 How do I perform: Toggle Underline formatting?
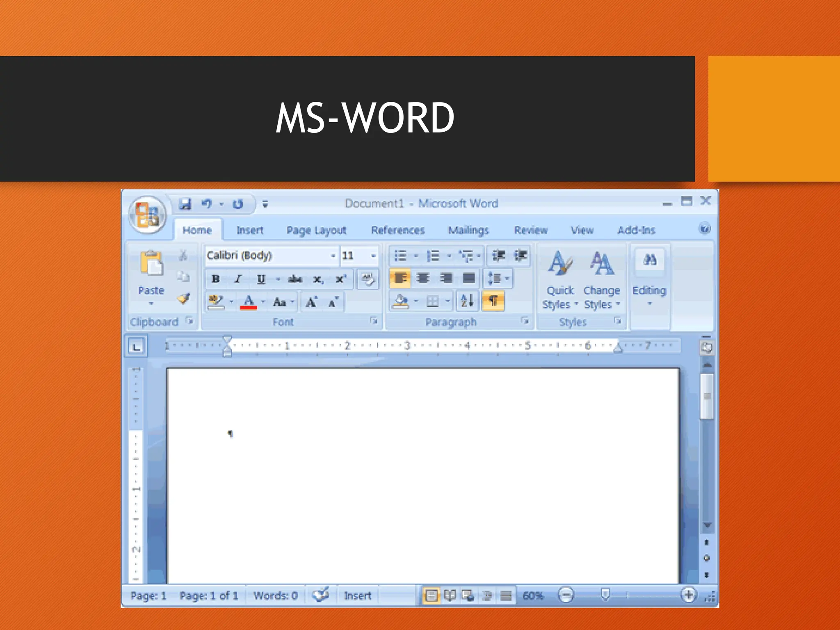pyautogui.click(x=261, y=279)
